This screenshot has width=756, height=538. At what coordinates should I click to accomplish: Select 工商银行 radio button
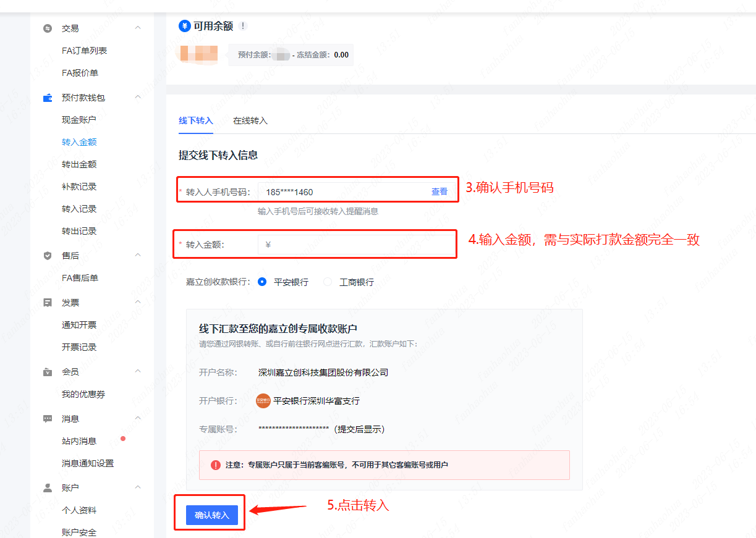pyautogui.click(x=328, y=282)
